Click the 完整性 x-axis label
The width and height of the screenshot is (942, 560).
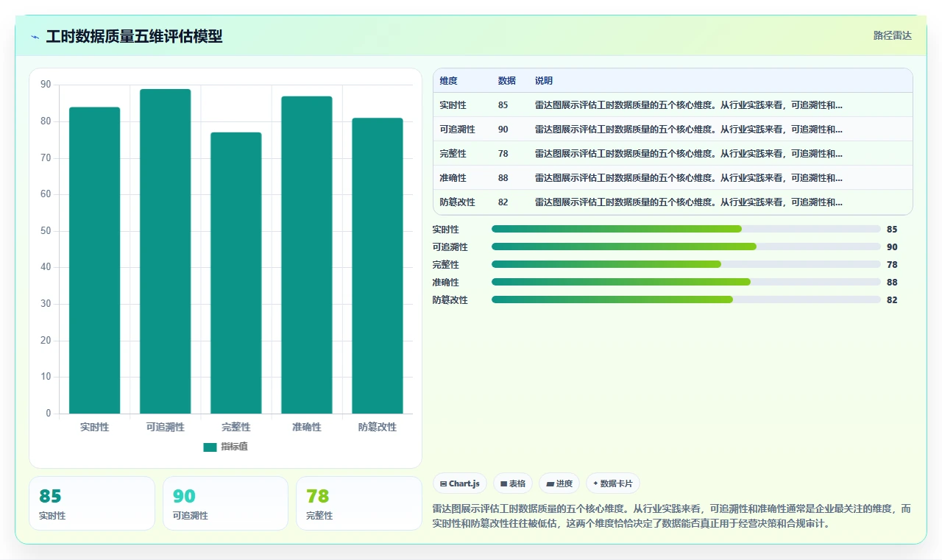tap(236, 427)
